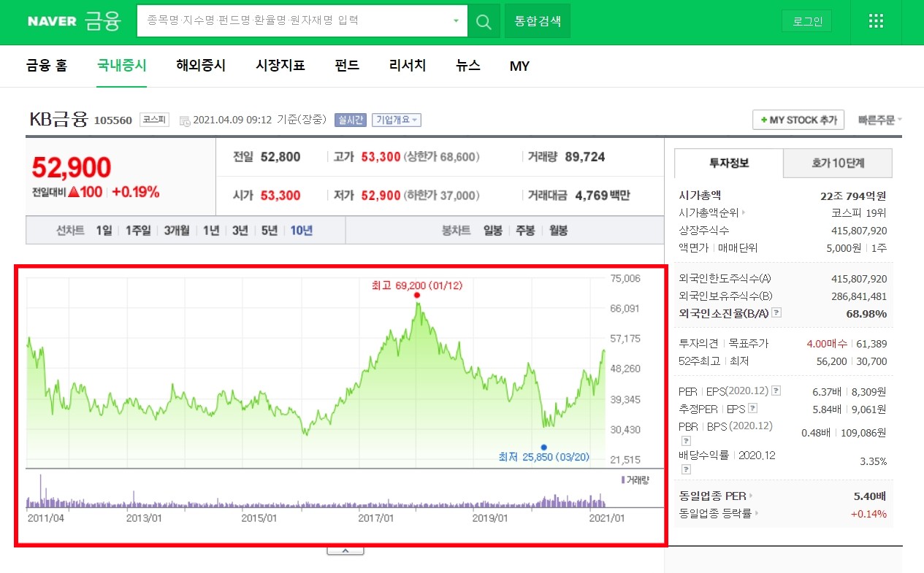
Task: Click help icon next to PER EPS(2020.12)
Action: (x=776, y=391)
